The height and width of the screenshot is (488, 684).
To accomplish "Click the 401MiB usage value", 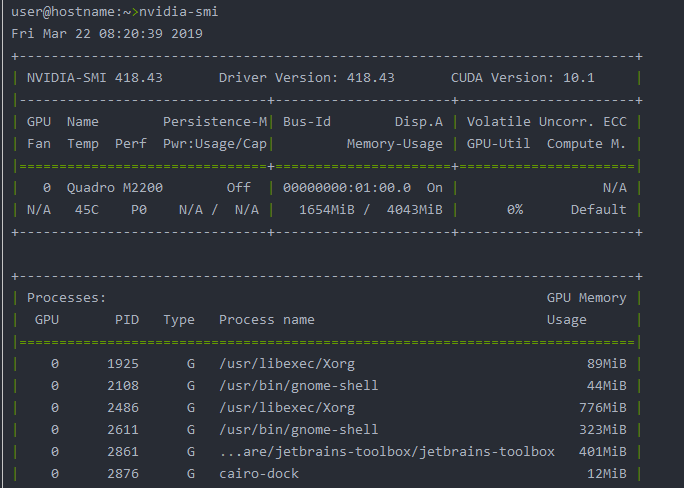I will pyautogui.click(x=603, y=451).
